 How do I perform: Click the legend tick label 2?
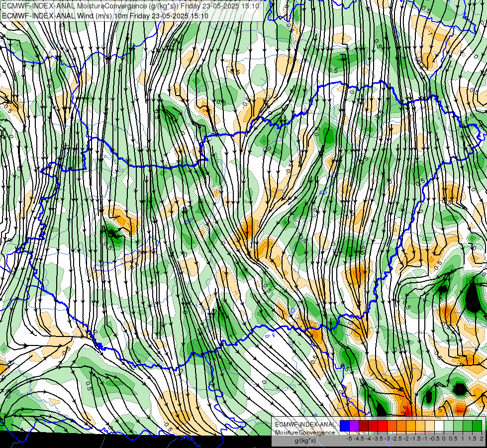click(x=482, y=439)
